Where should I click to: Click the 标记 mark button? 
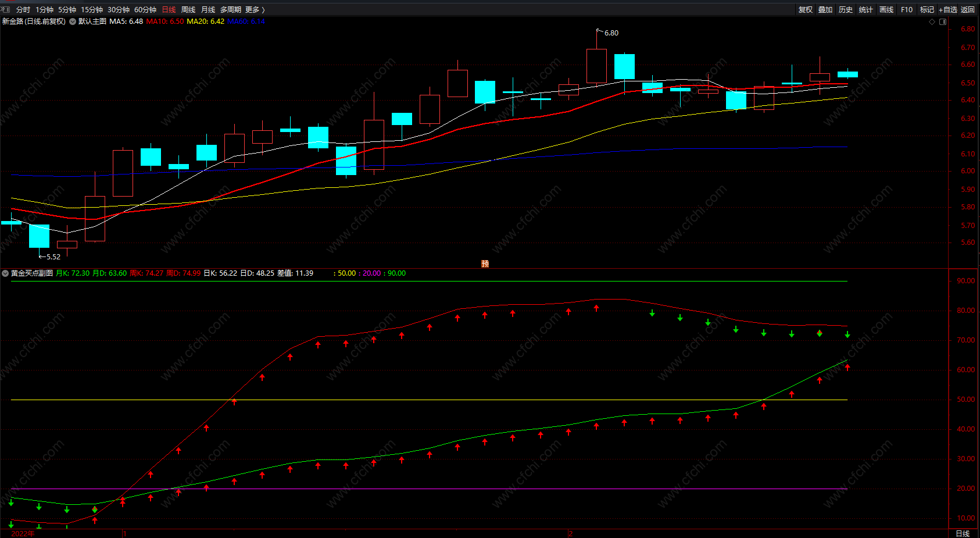click(x=927, y=9)
